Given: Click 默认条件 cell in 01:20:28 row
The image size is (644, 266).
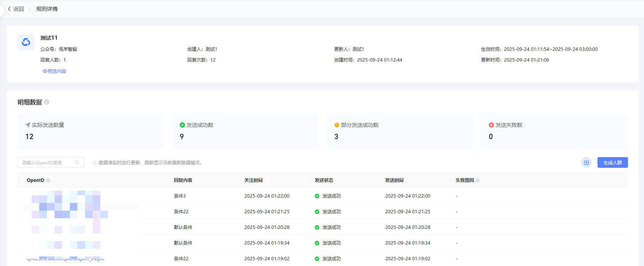Looking at the screenshot, I should (183, 227).
